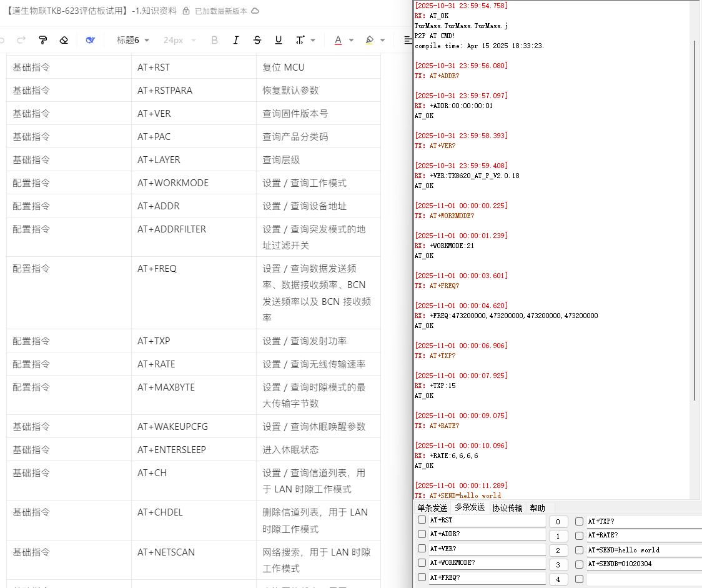Click the blue AI assistant icon in toolbar
The image size is (702, 588).
click(x=91, y=41)
